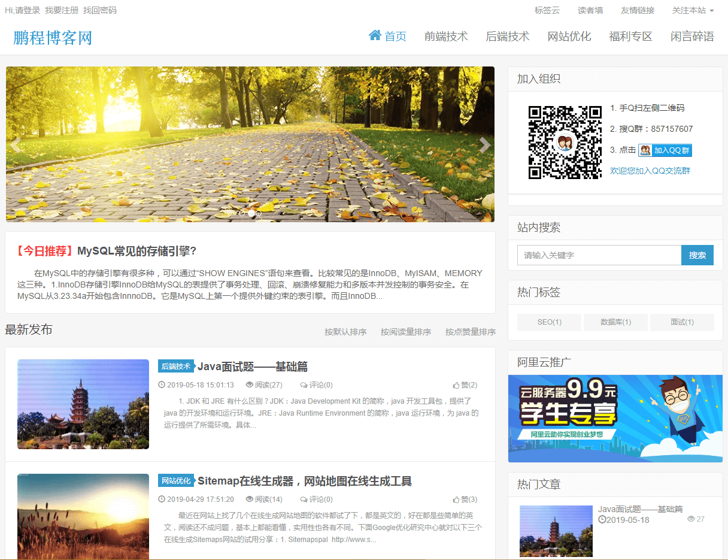The width and height of the screenshot is (728, 560).
Task: Expand the 关注本站 dropdown
Action: tap(693, 10)
